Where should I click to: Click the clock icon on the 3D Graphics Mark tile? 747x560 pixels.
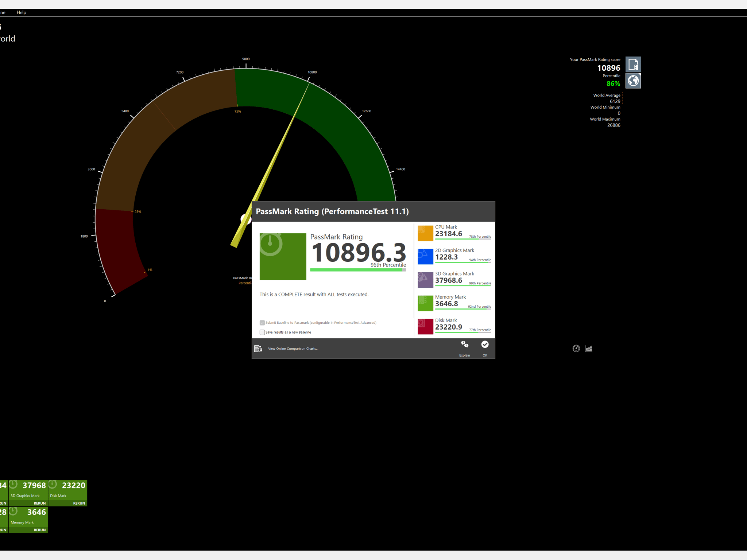(13, 485)
